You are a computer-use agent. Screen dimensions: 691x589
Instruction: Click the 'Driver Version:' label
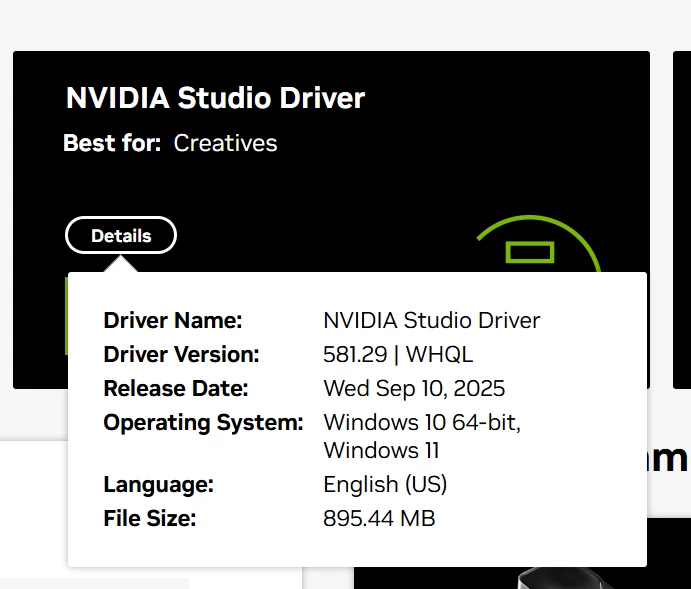[x=181, y=354]
